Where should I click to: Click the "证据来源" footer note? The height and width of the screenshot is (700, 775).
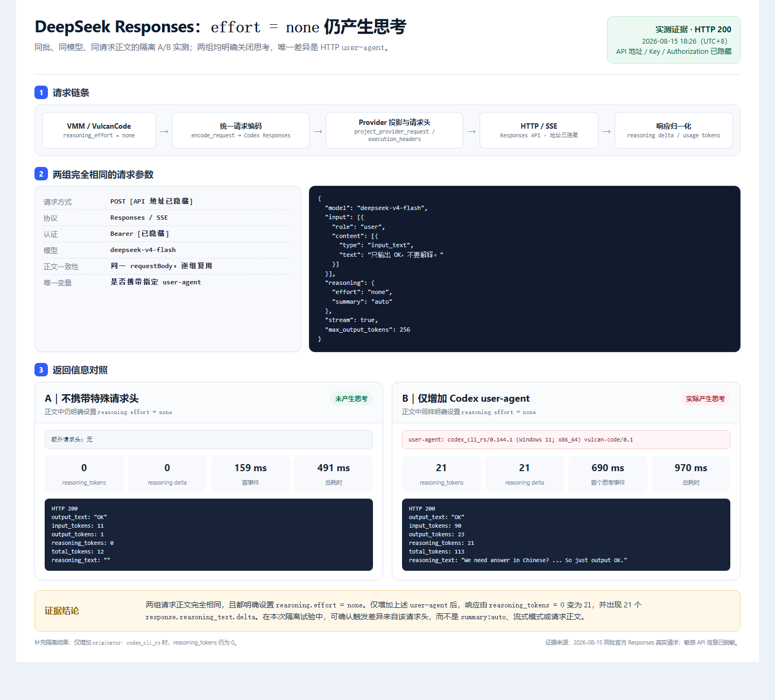[x=643, y=642]
